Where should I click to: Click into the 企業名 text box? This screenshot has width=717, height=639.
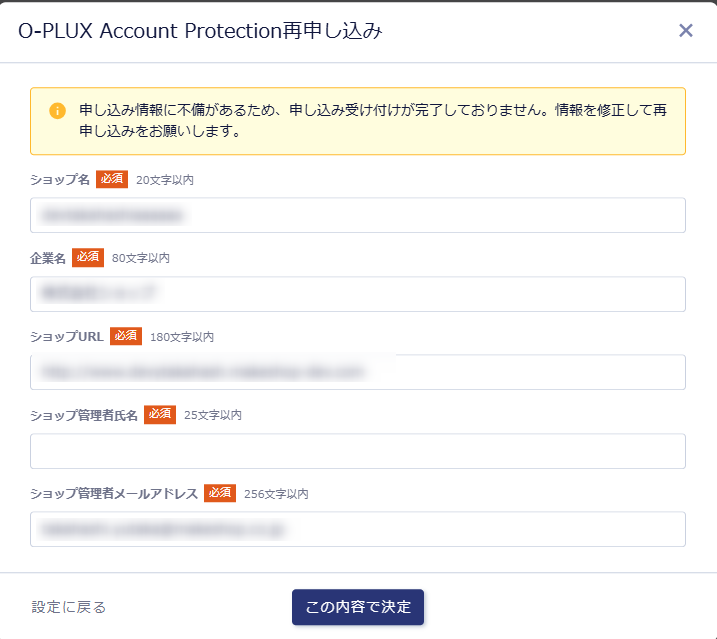click(357, 294)
